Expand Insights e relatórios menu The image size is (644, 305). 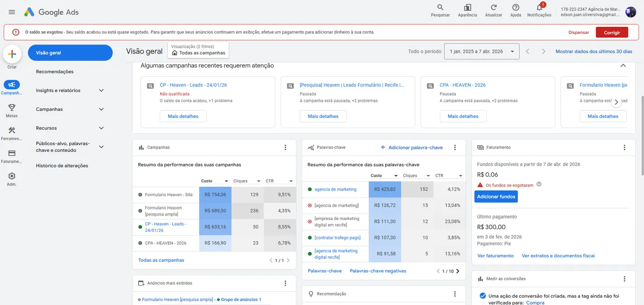coord(102,90)
